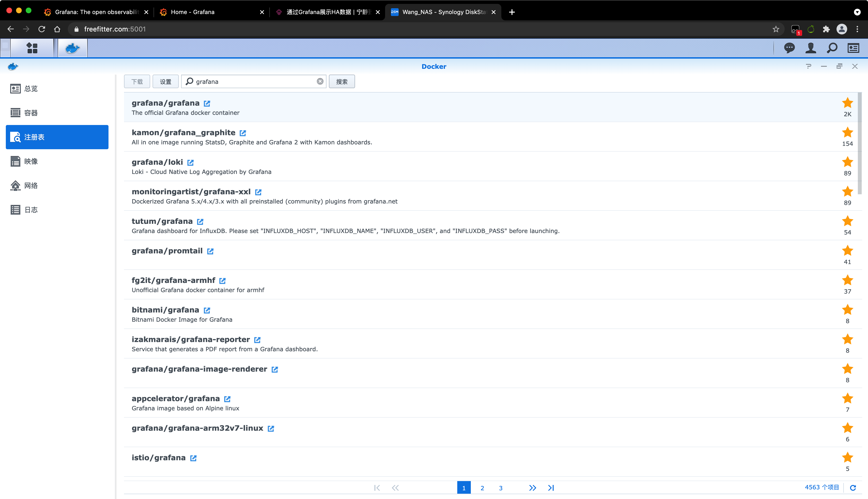Viewport: 868px width, 499px height.
Task: Click the results list vertical scrollbar
Action: tap(860, 143)
